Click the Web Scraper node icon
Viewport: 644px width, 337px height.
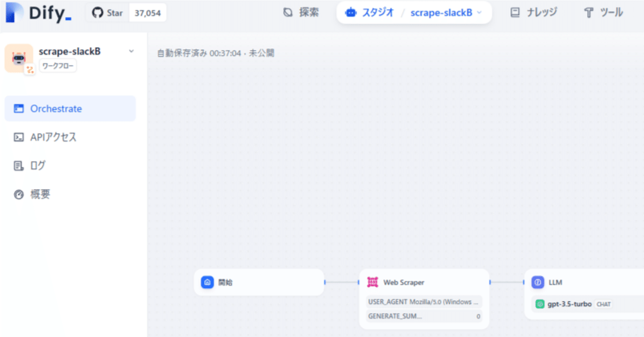(372, 282)
